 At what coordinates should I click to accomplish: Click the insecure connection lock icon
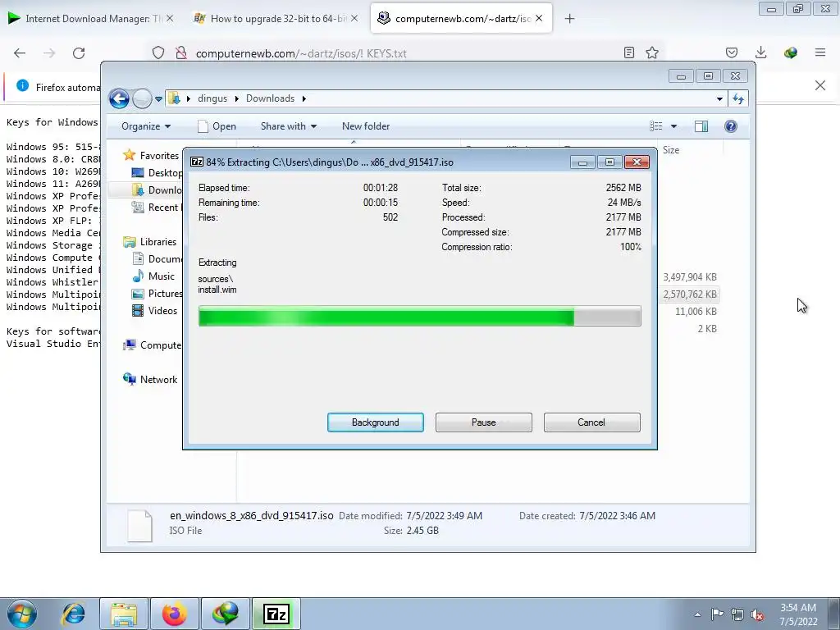tap(181, 52)
